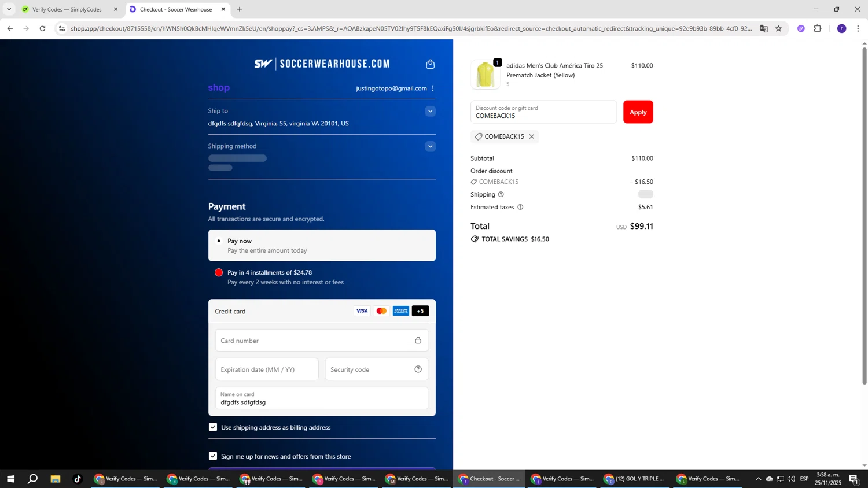Switch to (12) GOL Y TRIPLE taskbar window

(x=635, y=479)
